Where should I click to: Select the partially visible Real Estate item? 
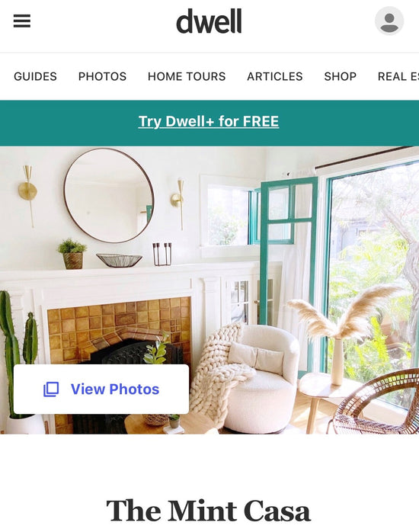coord(398,76)
